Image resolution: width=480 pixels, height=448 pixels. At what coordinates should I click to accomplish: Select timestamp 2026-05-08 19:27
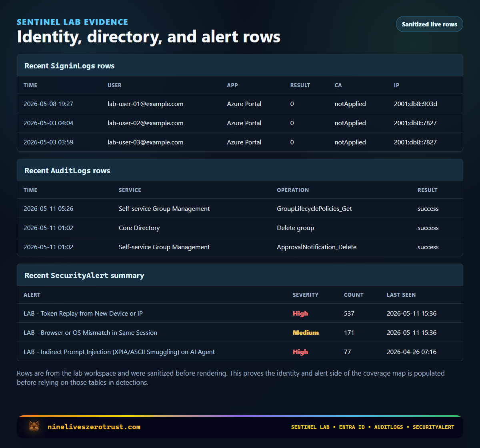pos(48,104)
